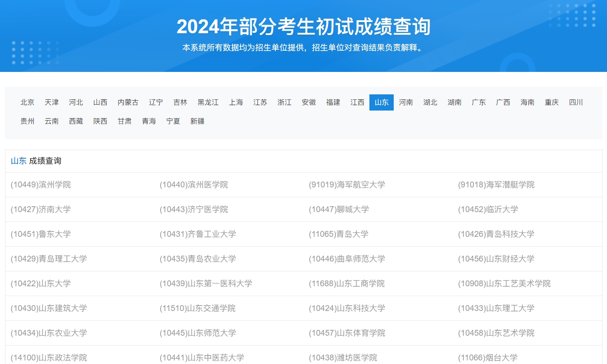Switch to 湖北 province
Viewport: 607px width, 364px height.
[430, 102]
